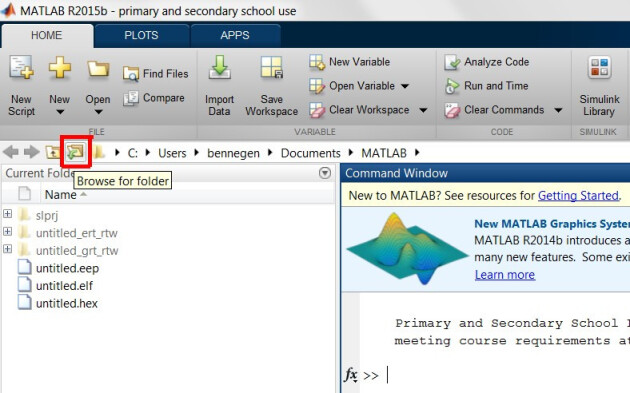Switch to the APPS tab
Image resolution: width=630 pixels, height=393 pixels.
(x=235, y=35)
